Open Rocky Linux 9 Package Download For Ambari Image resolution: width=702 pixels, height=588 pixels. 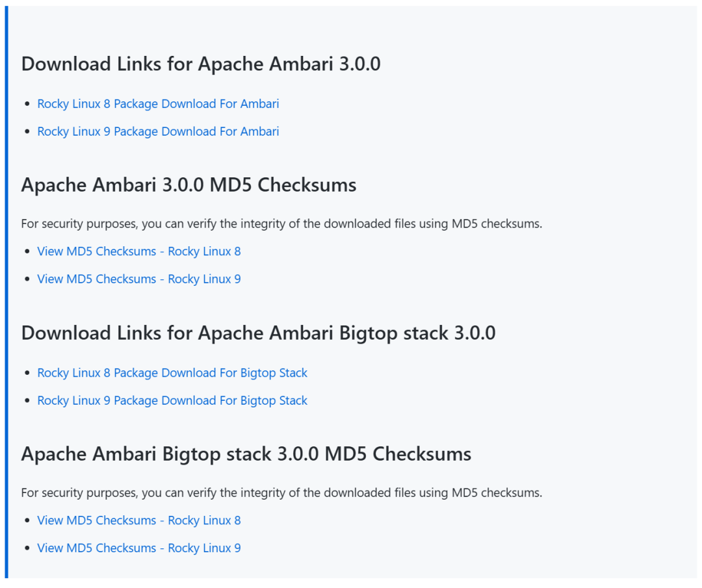158,131
